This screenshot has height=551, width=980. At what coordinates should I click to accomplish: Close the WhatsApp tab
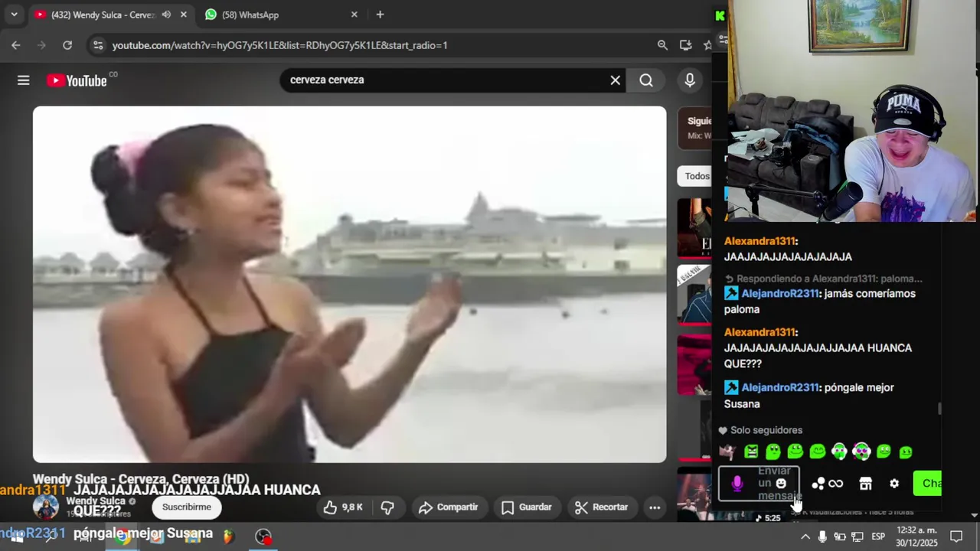click(354, 15)
